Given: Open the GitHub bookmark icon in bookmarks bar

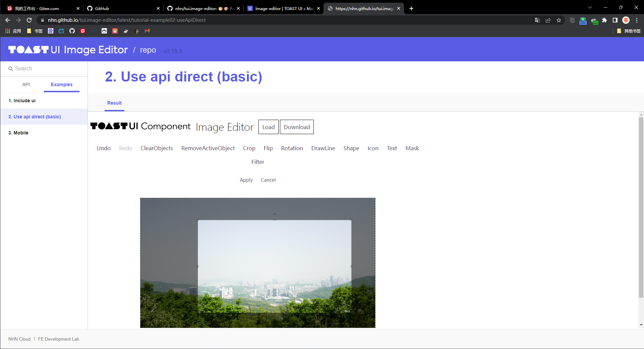Looking at the screenshot, I should (x=72, y=31).
